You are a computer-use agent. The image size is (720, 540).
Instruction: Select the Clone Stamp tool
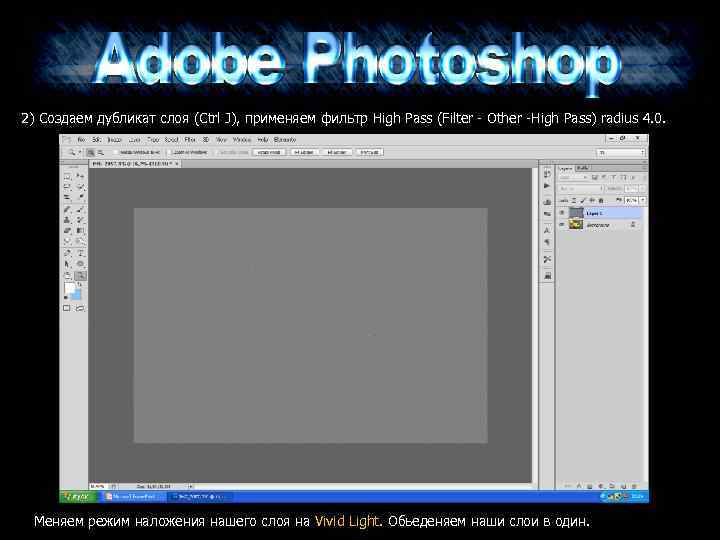coord(68,220)
